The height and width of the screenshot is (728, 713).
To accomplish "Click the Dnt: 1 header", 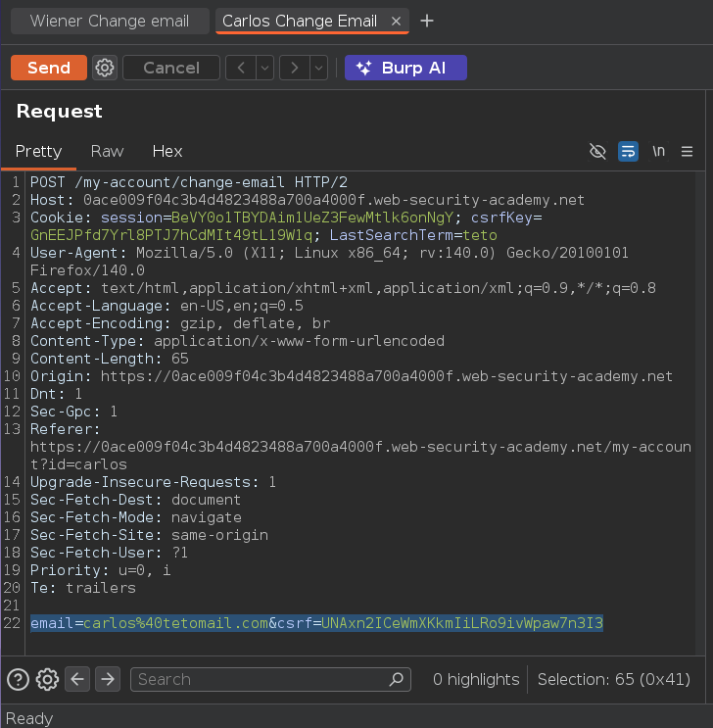I will (x=56, y=394).
